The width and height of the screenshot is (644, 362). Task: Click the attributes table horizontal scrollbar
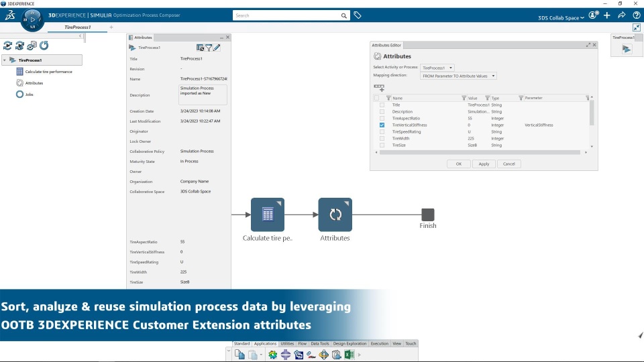pos(480,152)
